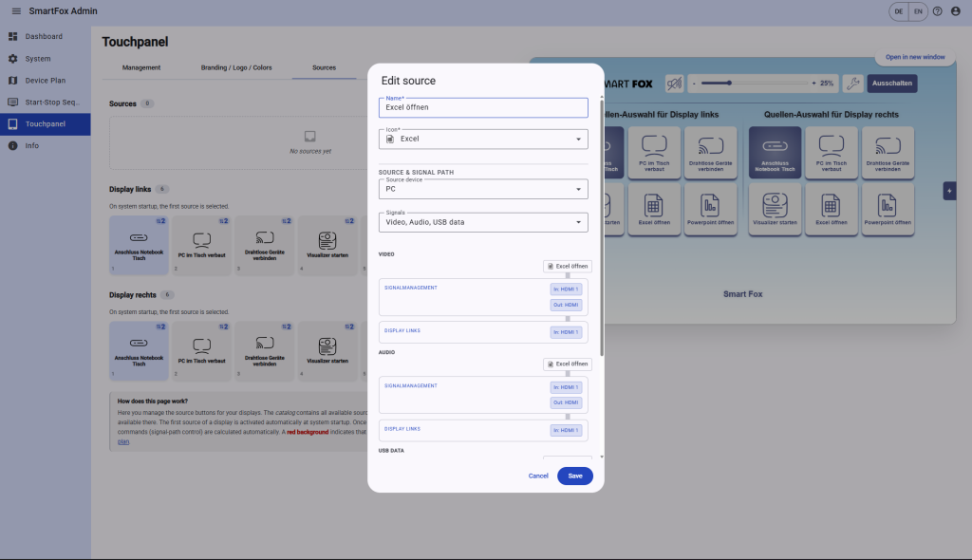Open the Info page in the sidebar

pyautogui.click(x=46, y=146)
